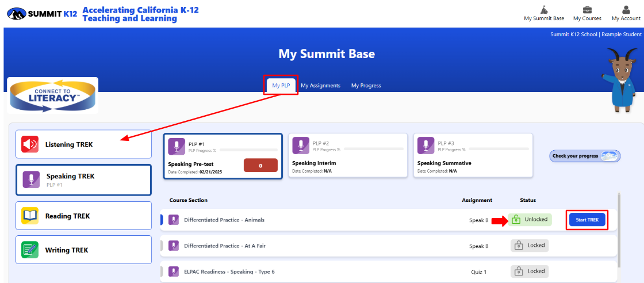The image size is (644, 283).
Task: Click the Summit K12 mountain logo
Action: click(17, 14)
